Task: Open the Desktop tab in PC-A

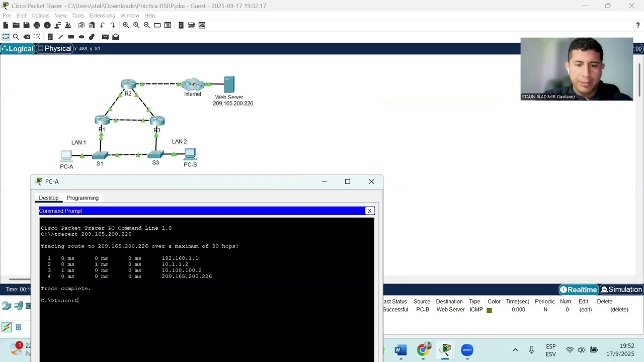Action: tap(49, 198)
